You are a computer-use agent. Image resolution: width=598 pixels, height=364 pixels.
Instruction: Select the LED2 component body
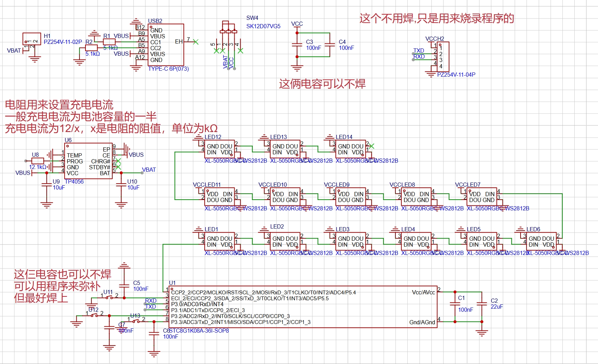(x=285, y=241)
